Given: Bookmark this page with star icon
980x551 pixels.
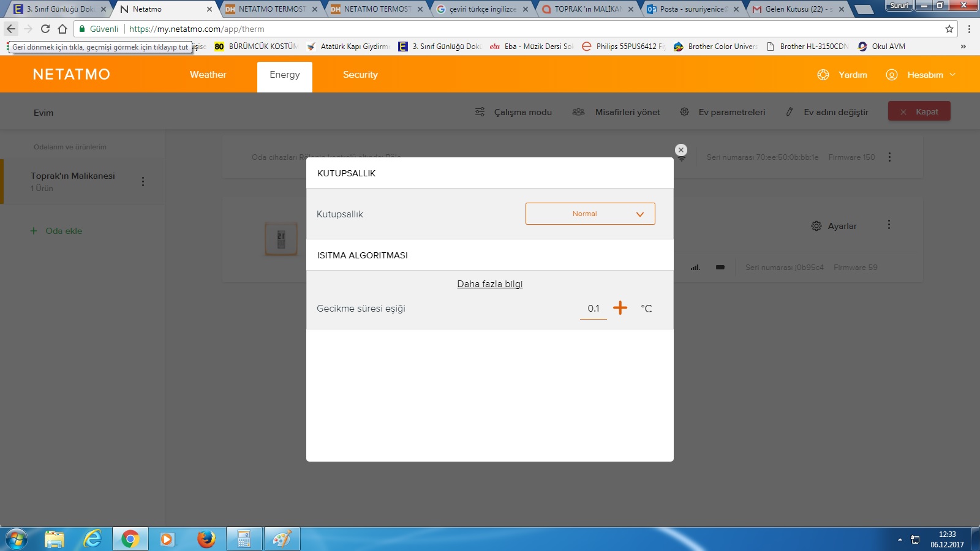Looking at the screenshot, I should [949, 29].
